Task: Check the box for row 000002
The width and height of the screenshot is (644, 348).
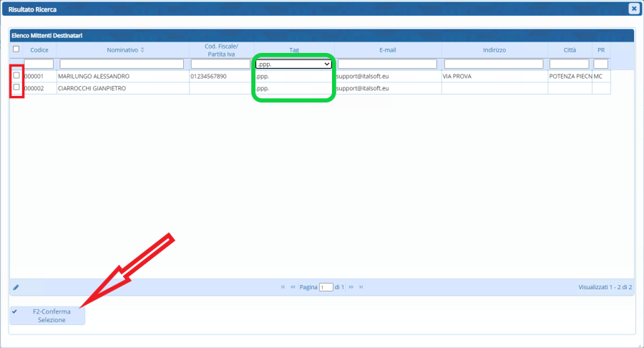Action: click(16, 87)
